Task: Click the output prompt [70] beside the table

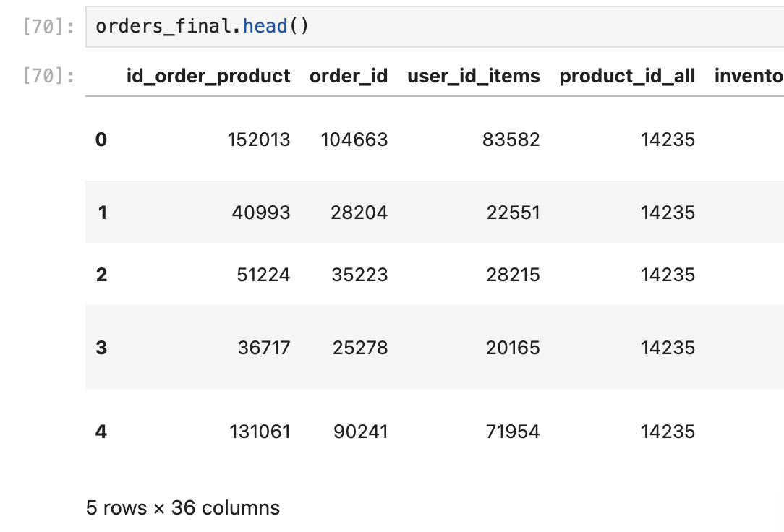Action: pyautogui.click(x=48, y=76)
